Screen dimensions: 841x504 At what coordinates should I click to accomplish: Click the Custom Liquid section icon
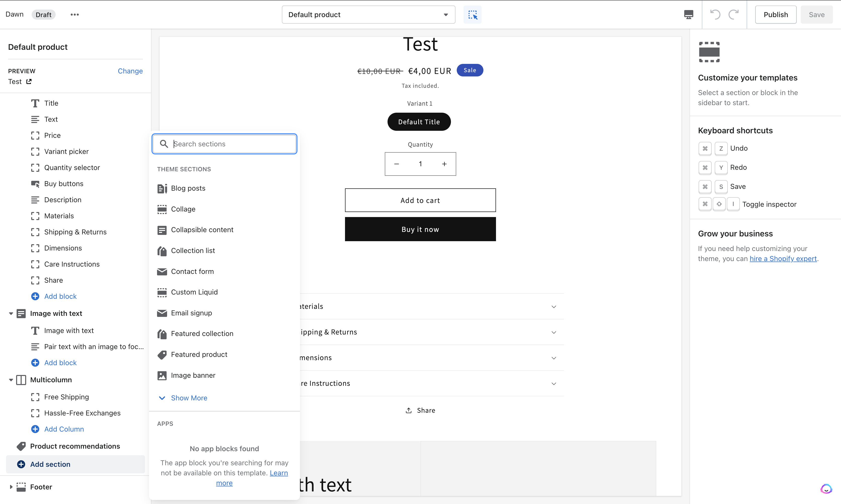(162, 292)
